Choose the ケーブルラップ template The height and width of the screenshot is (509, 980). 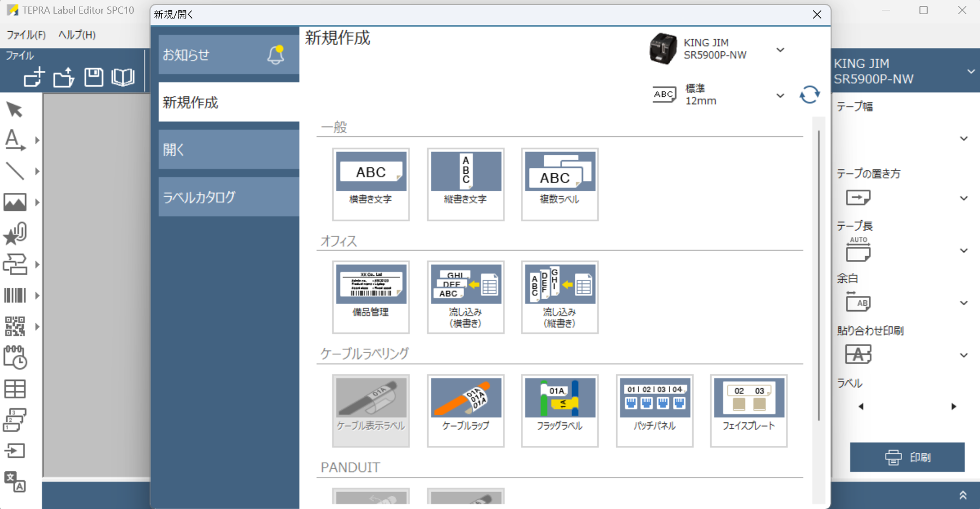click(x=465, y=410)
